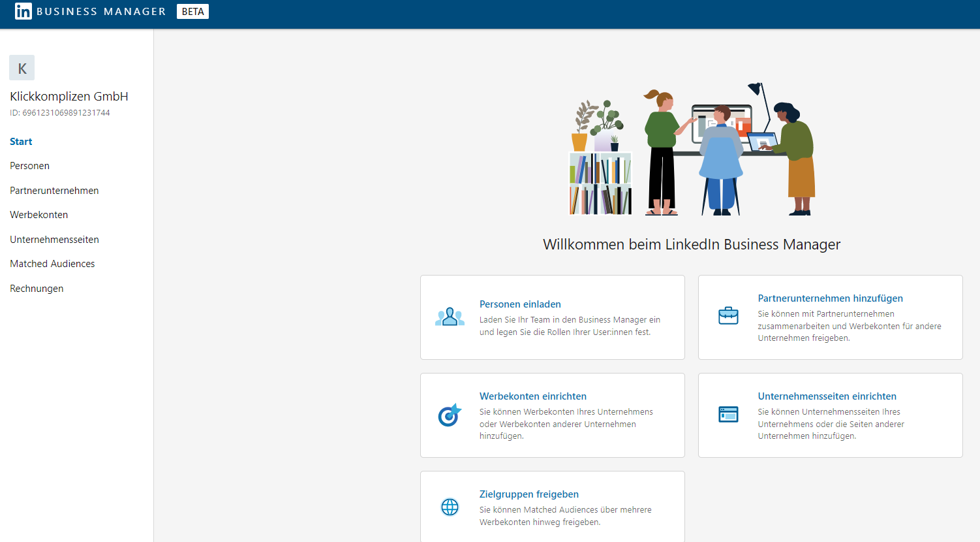Click the people icon for Personen einladen
The image size is (980, 542).
click(x=450, y=317)
